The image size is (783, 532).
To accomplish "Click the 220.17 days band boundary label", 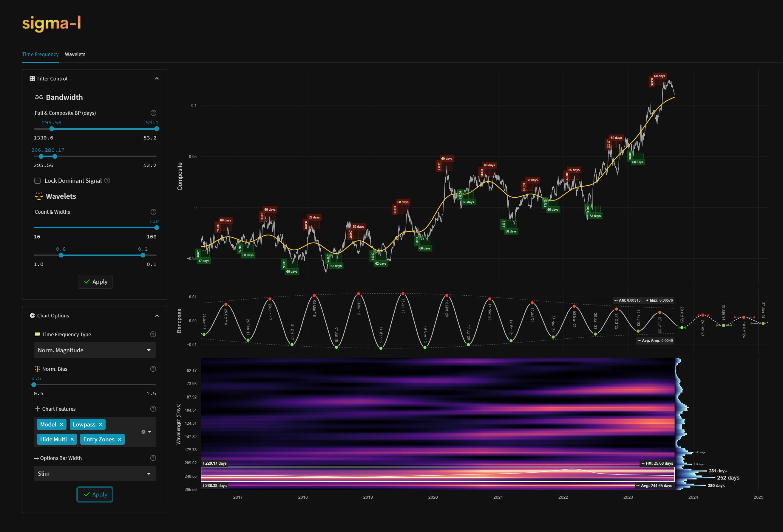I will [x=215, y=463].
